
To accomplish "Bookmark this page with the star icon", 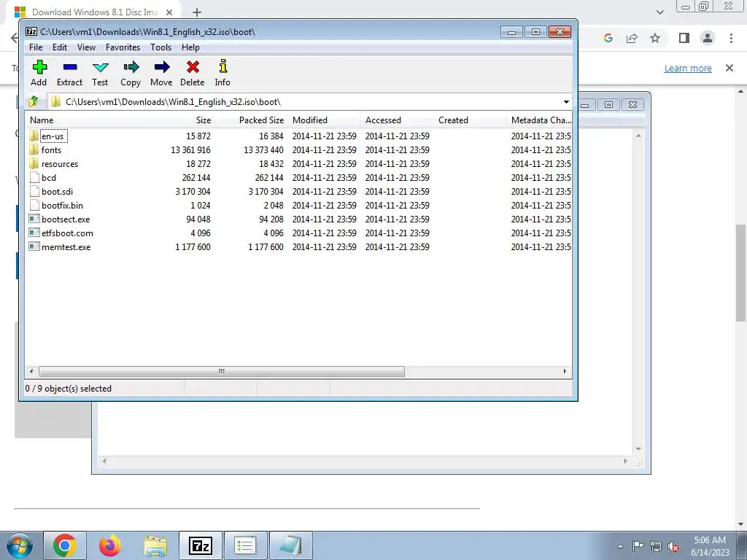I will click(x=656, y=38).
